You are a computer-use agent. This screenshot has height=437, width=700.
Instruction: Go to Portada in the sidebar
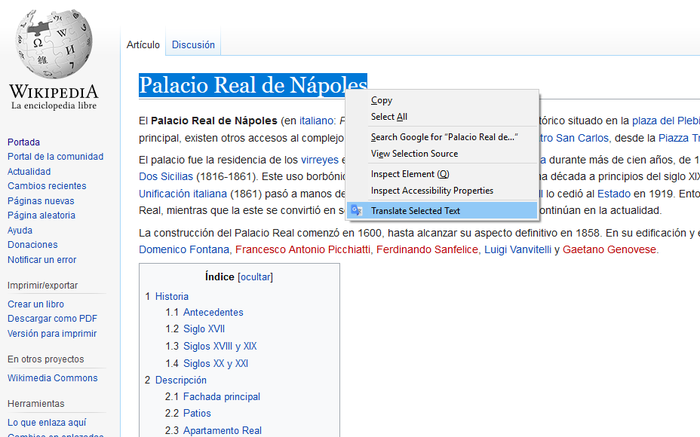[x=24, y=142]
